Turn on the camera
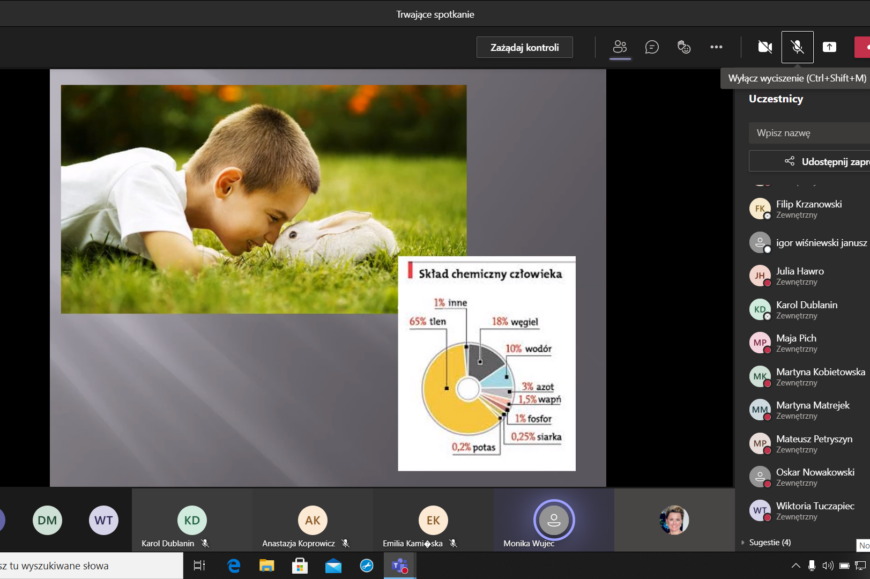The image size is (870, 579). click(765, 47)
